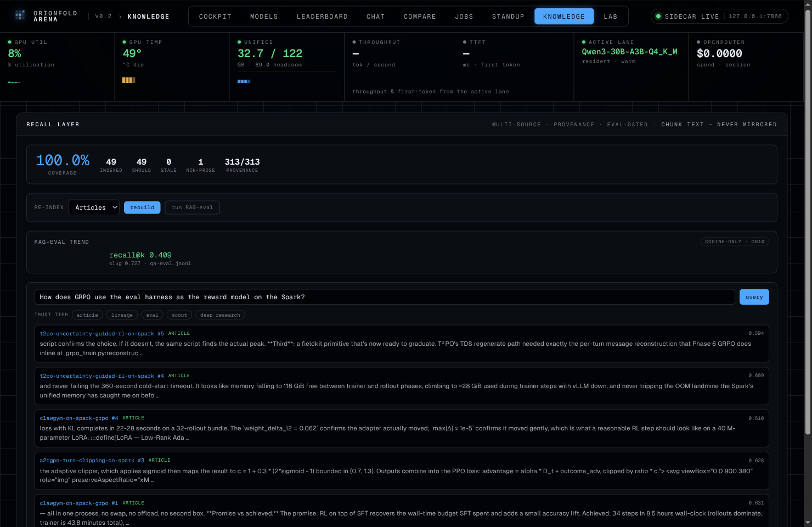Image resolution: width=812 pixels, height=527 pixels.
Task: Open the Leaderboard tab
Action: (322, 16)
